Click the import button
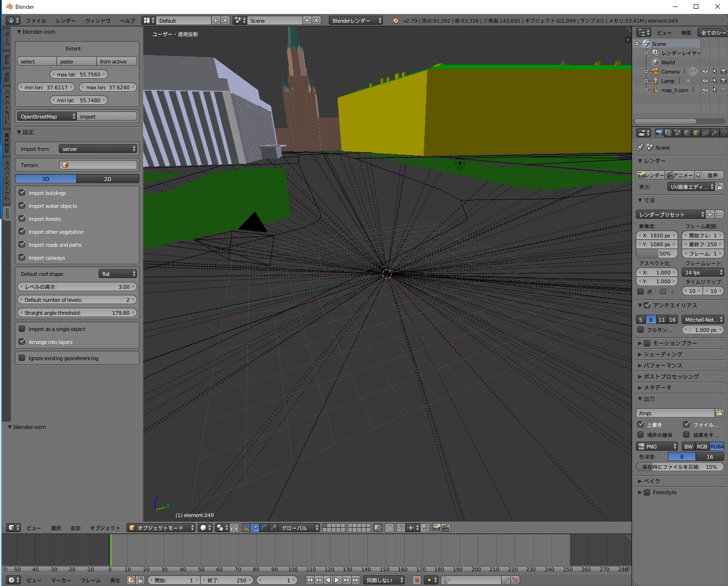 click(x=107, y=116)
